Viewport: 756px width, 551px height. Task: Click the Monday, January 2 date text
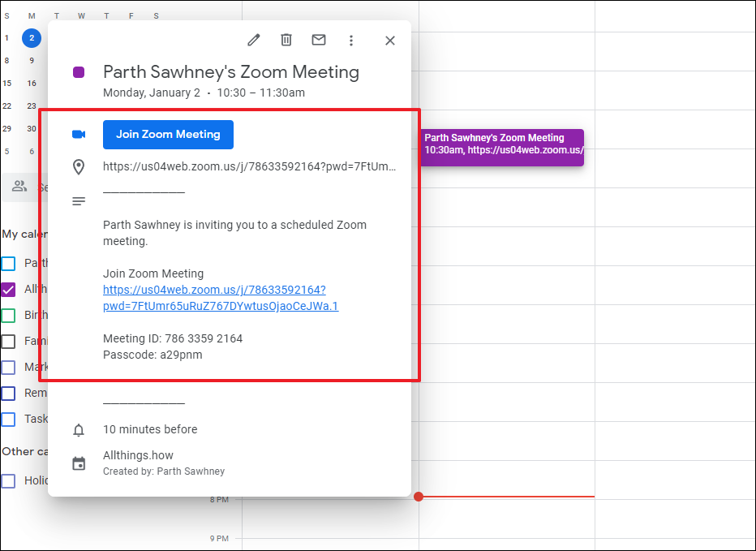coord(152,93)
